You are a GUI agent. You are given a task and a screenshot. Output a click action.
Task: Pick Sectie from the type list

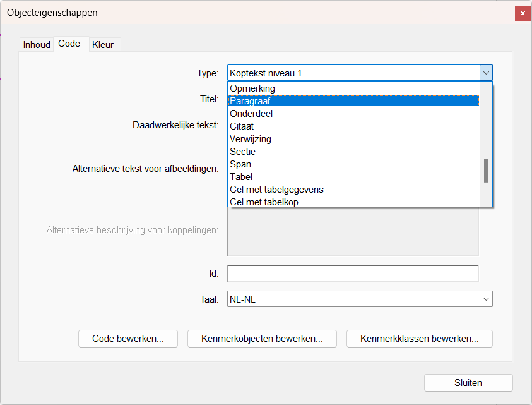(353, 151)
